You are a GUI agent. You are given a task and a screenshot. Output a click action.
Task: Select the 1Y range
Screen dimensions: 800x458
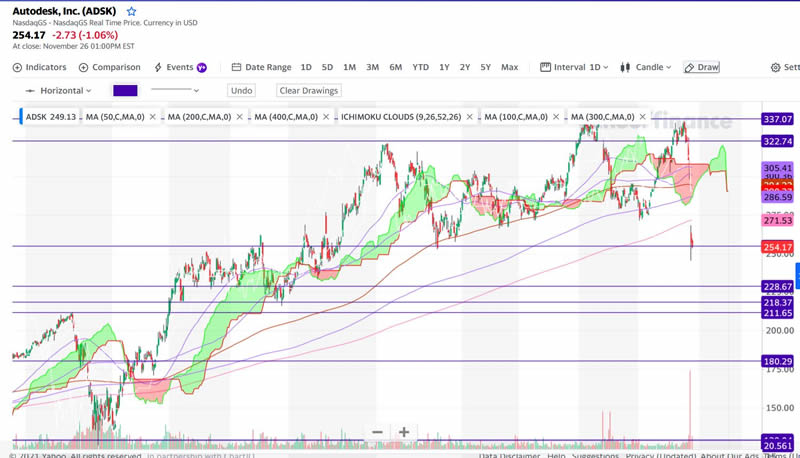444,67
